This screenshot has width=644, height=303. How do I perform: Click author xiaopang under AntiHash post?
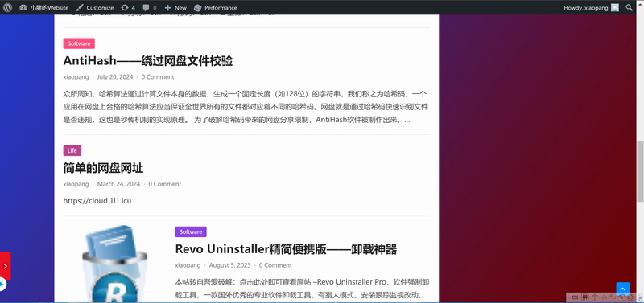pos(76,76)
